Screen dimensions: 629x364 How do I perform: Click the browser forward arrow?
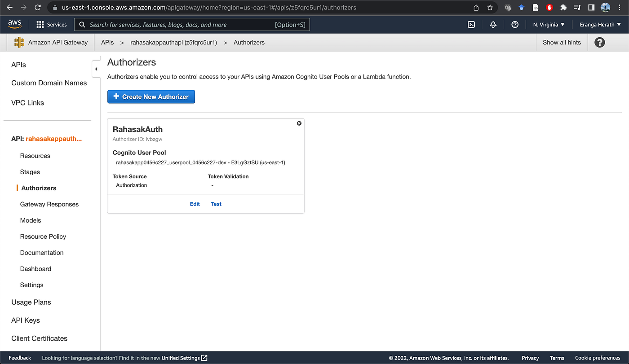tap(23, 8)
